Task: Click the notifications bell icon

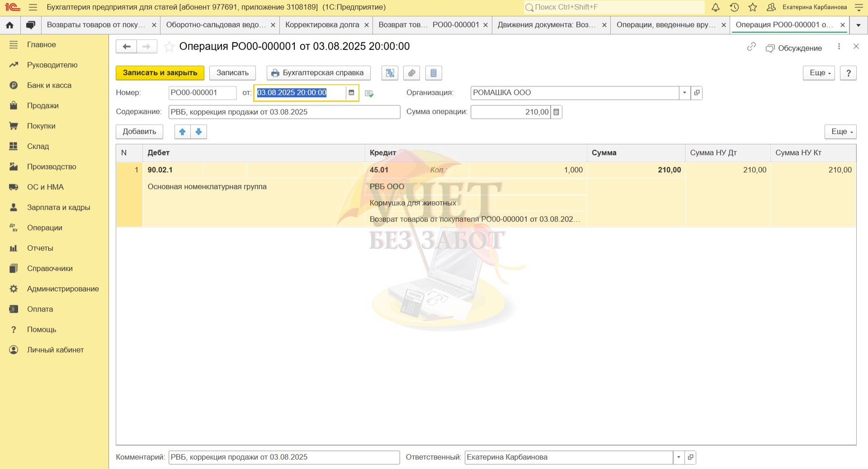Action: [x=716, y=7]
